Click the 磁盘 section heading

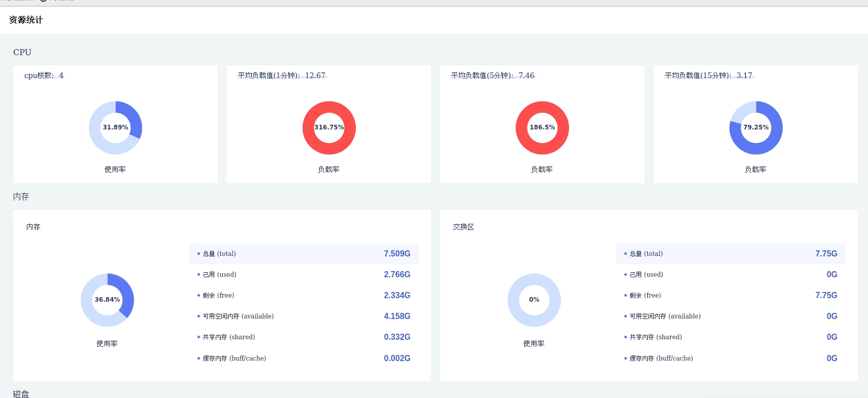[x=21, y=394]
